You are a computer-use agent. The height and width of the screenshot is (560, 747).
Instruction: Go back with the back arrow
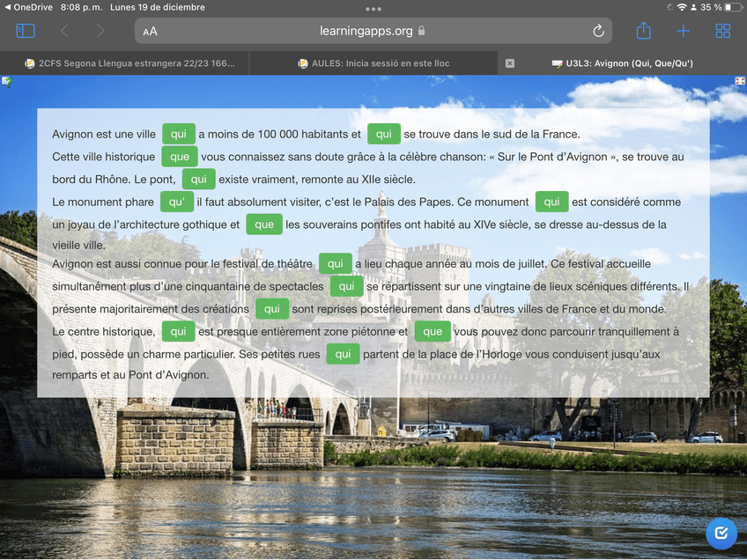pyautogui.click(x=65, y=31)
